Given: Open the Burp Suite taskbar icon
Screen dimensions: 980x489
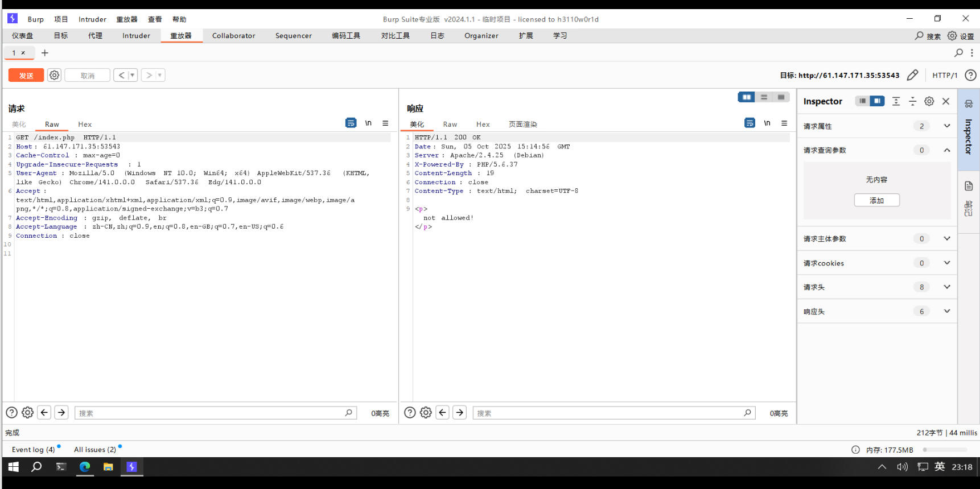Looking at the screenshot, I should (131, 467).
